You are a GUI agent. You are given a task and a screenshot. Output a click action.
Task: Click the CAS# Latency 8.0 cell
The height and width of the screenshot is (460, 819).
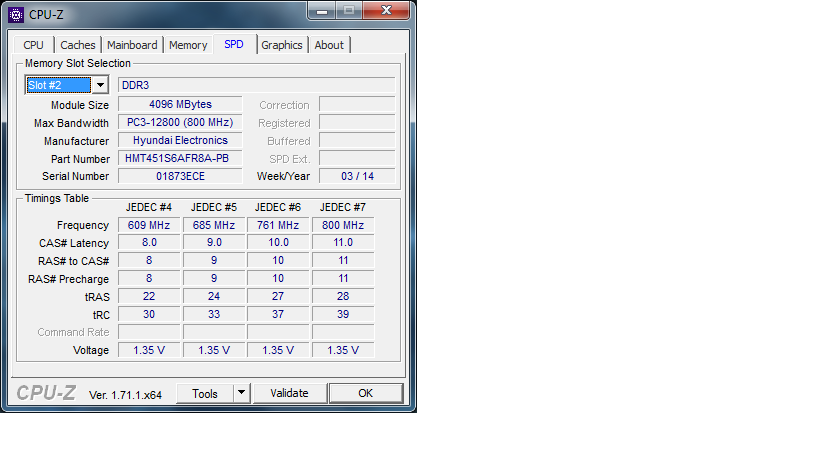[149, 242]
